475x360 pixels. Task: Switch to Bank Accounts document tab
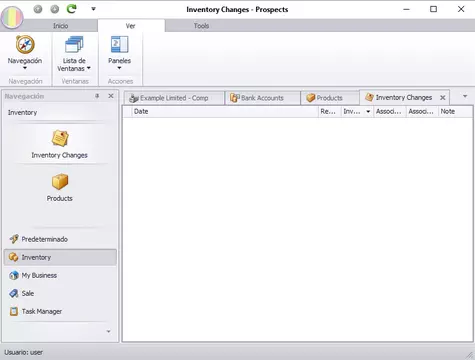click(262, 98)
